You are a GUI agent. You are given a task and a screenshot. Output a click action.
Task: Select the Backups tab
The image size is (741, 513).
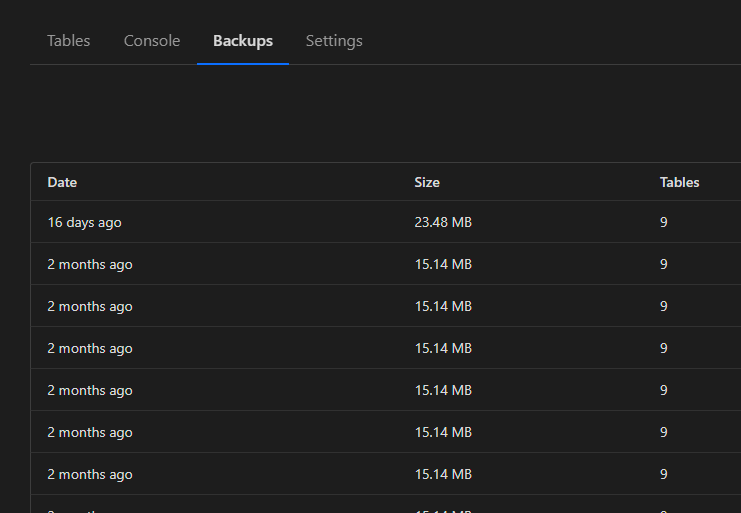pyautogui.click(x=243, y=41)
